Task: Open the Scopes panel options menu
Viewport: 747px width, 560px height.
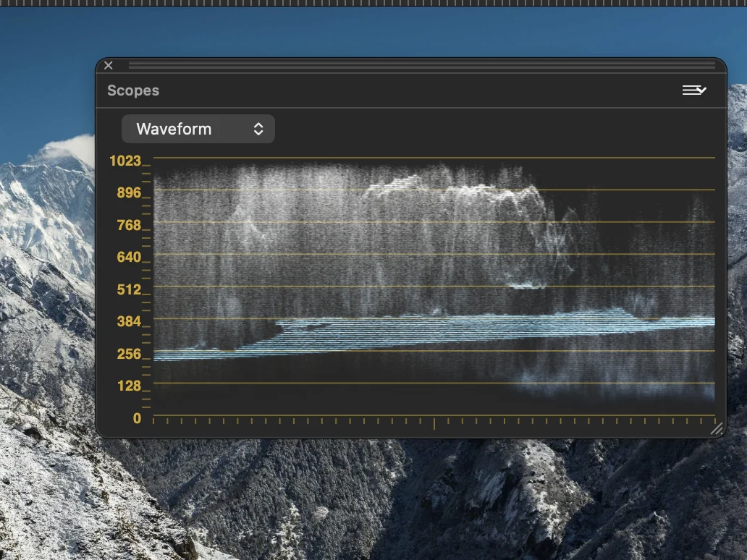Action: 694,90
